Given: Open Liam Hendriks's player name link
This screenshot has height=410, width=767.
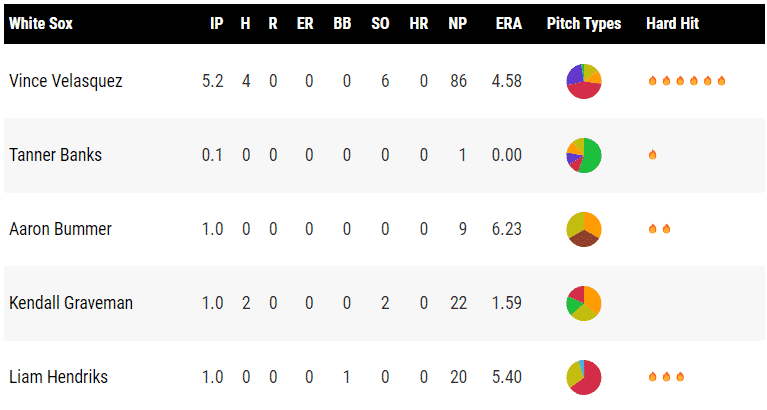Looking at the screenshot, I should [58, 377].
